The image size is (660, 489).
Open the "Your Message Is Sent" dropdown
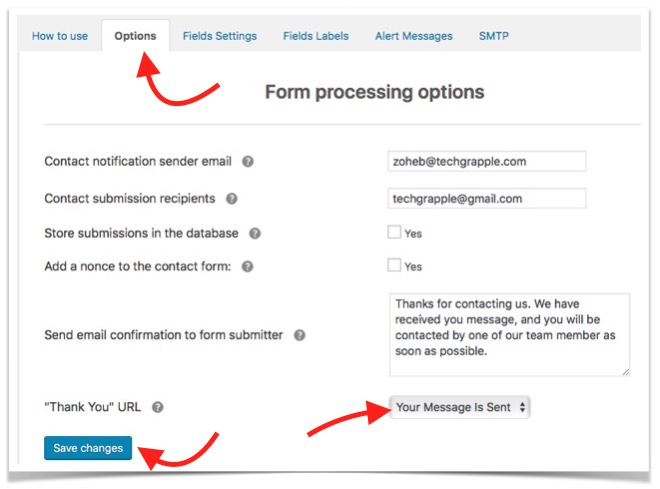460,407
